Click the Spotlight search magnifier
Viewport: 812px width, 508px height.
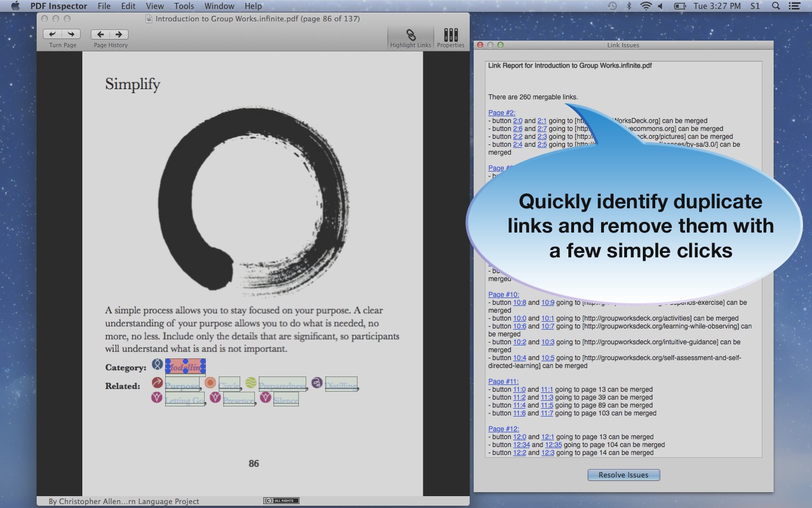coord(776,6)
